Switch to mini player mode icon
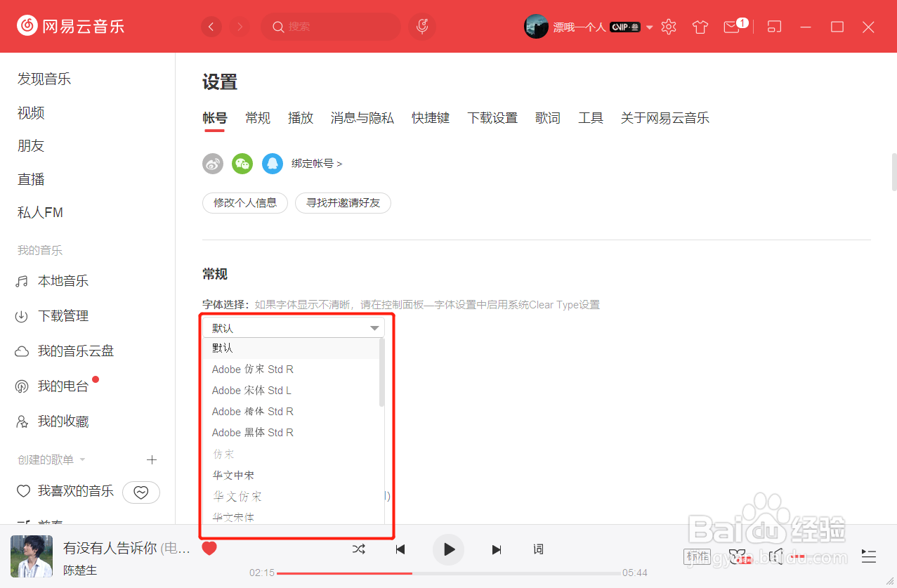897x588 pixels. pos(774,27)
